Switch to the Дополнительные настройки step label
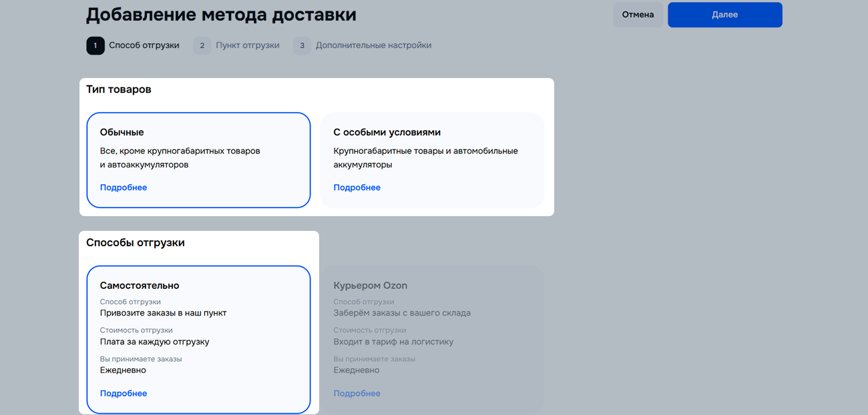868x415 pixels. pyautogui.click(x=373, y=46)
